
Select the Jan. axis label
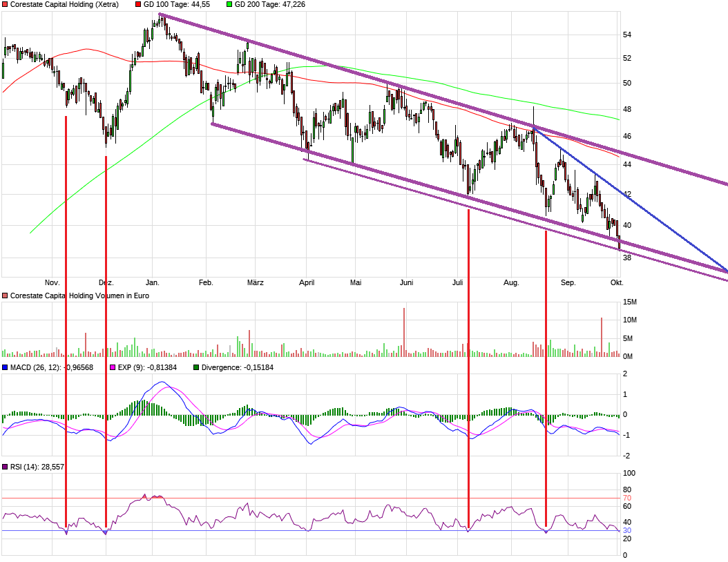click(x=153, y=282)
